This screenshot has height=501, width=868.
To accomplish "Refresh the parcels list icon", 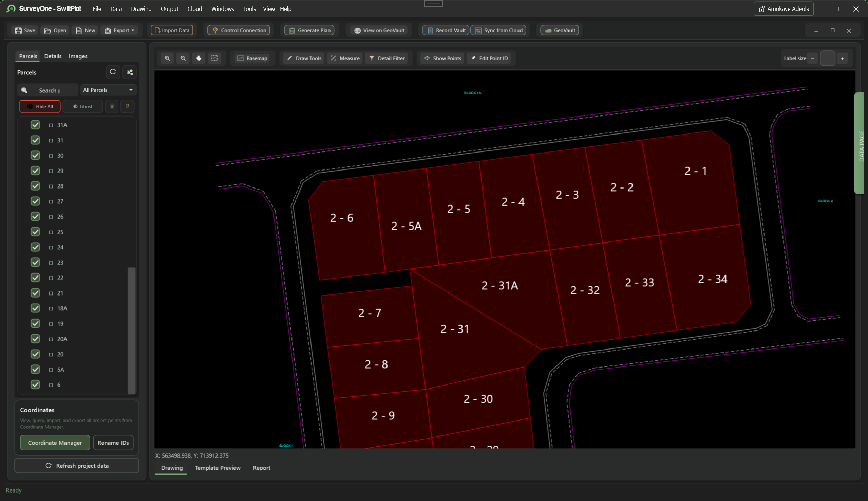I will tap(113, 72).
